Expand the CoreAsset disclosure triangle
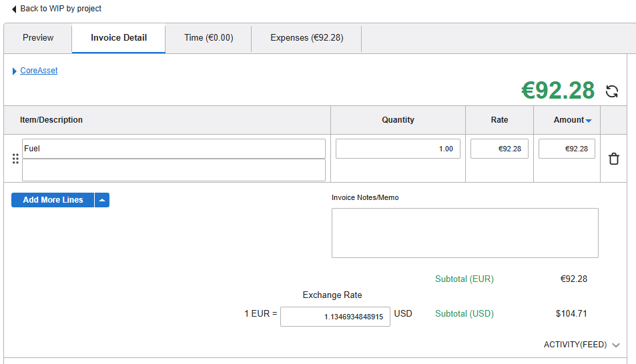The image size is (636, 364). 15,71
